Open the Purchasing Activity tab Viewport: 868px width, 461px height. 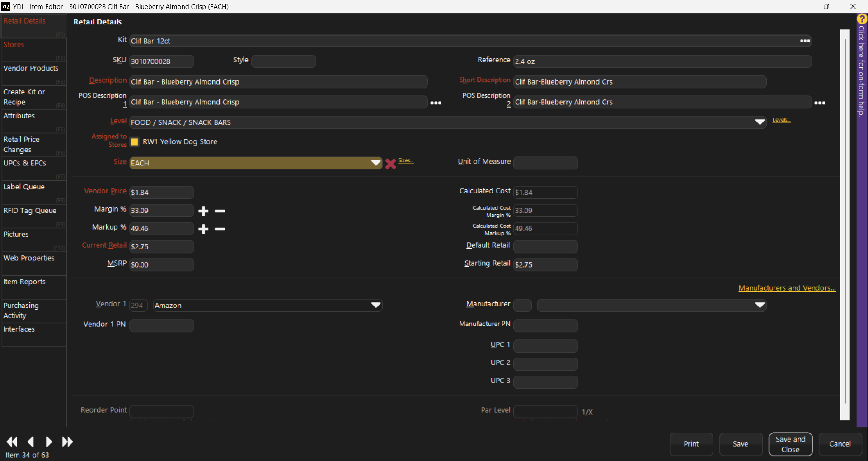[x=34, y=310]
